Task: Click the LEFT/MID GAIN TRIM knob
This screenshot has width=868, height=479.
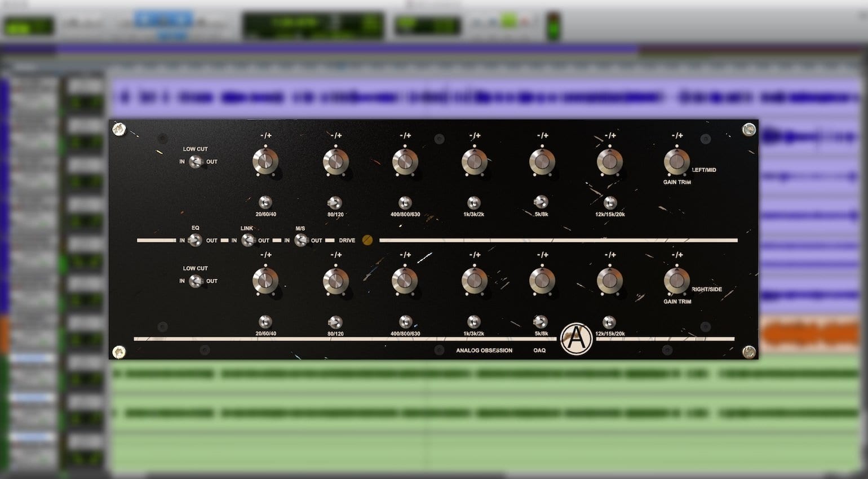Action: (x=677, y=162)
